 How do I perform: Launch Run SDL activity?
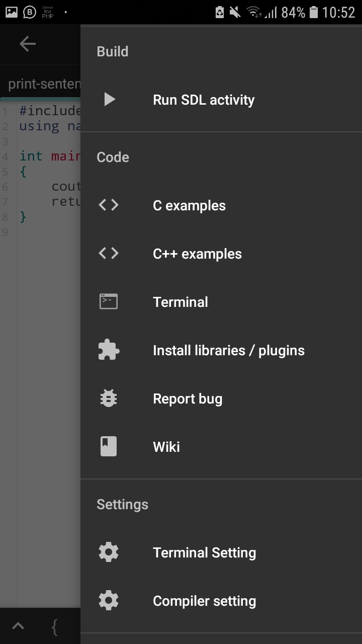pos(203,100)
